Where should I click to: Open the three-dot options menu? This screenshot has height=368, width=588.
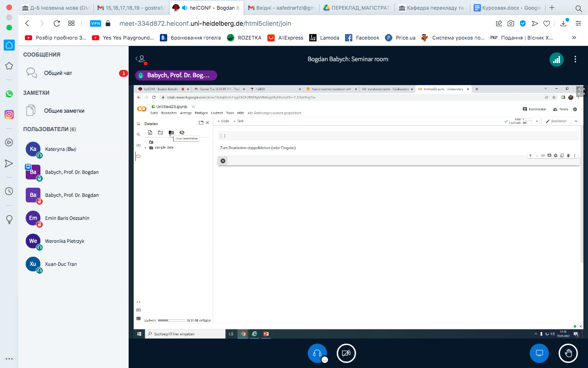[575, 59]
